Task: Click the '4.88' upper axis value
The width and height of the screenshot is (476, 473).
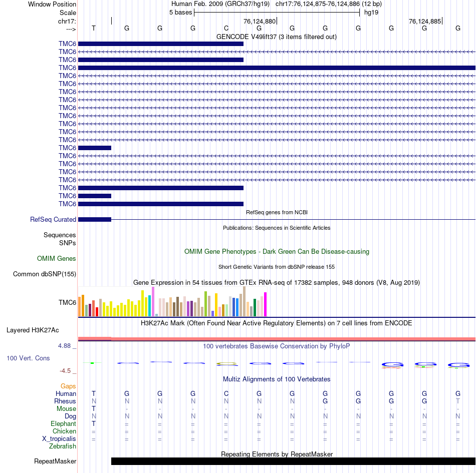Action: [64, 346]
